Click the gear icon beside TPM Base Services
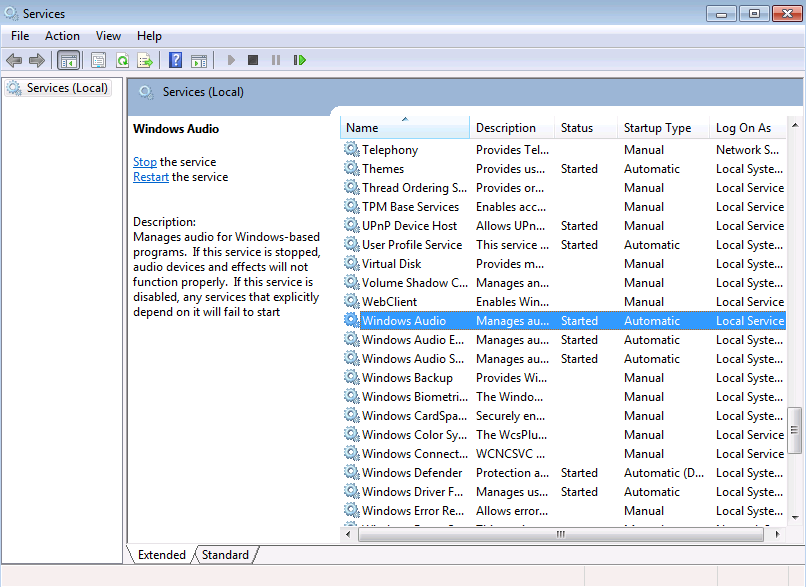This screenshot has height=587, width=806. (352, 207)
